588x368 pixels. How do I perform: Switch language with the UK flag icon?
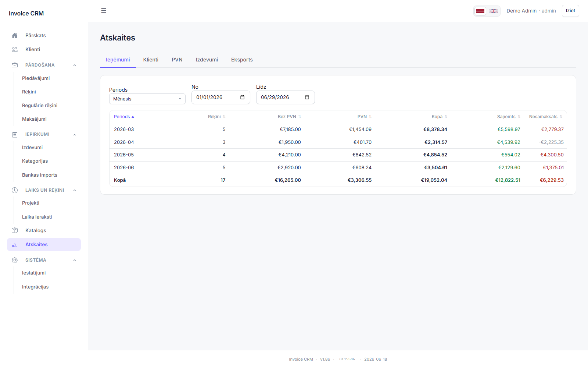(494, 11)
